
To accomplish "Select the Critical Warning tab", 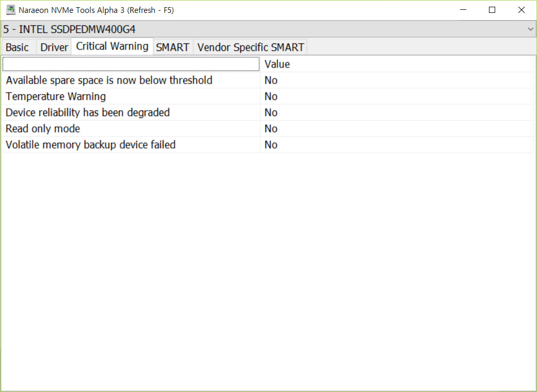I will (112, 46).
